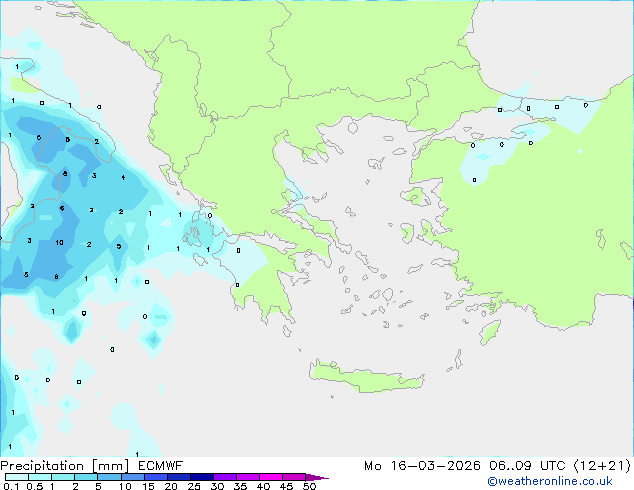Click the 0.1–0.5 mm palest legend swatch

[x=17, y=477]
